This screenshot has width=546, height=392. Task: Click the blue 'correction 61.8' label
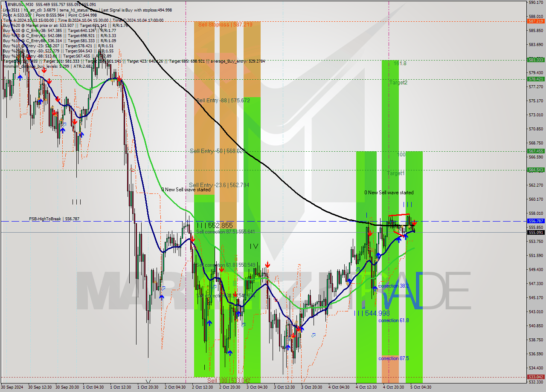[x=394, y=320]
